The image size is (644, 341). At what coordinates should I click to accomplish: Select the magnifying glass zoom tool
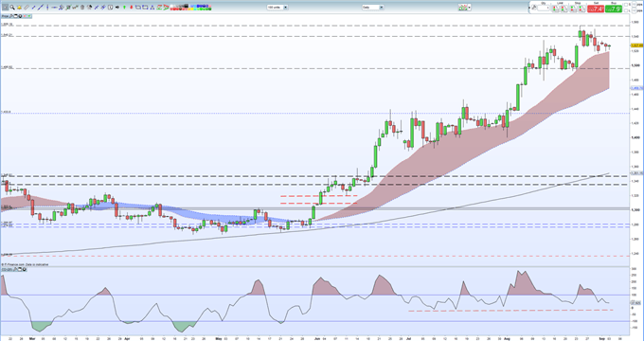tap(12, 8)
